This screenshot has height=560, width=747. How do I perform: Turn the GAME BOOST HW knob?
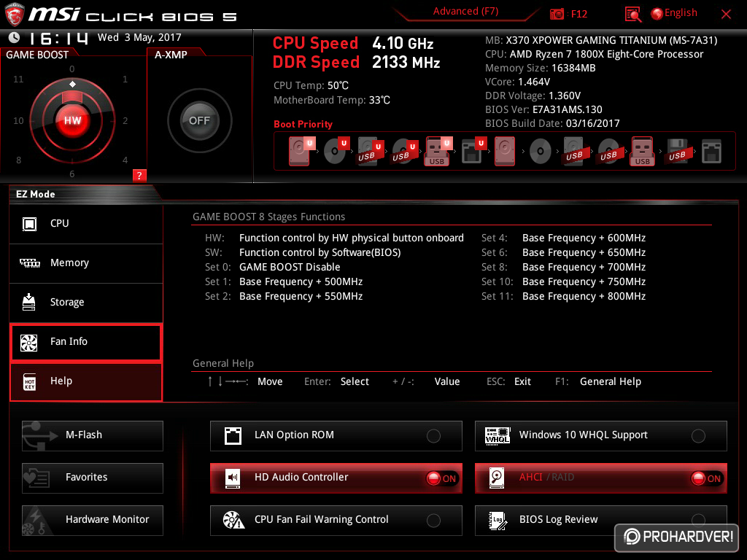click(x=72, y=120)
